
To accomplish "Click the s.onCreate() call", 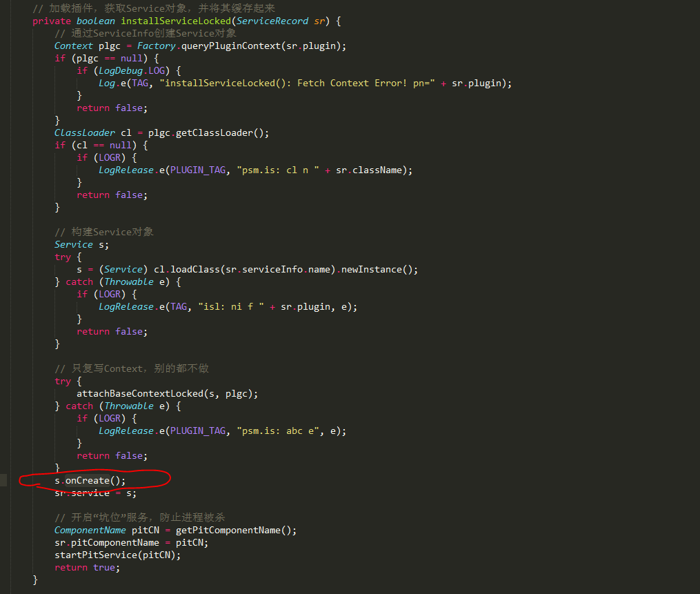I will coord(90,481).
